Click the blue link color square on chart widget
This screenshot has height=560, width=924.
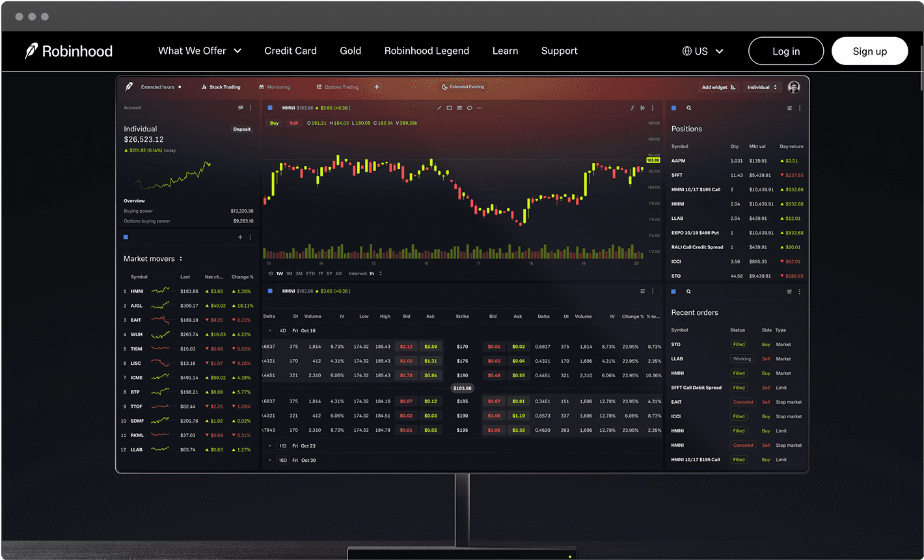click(269, 108)
